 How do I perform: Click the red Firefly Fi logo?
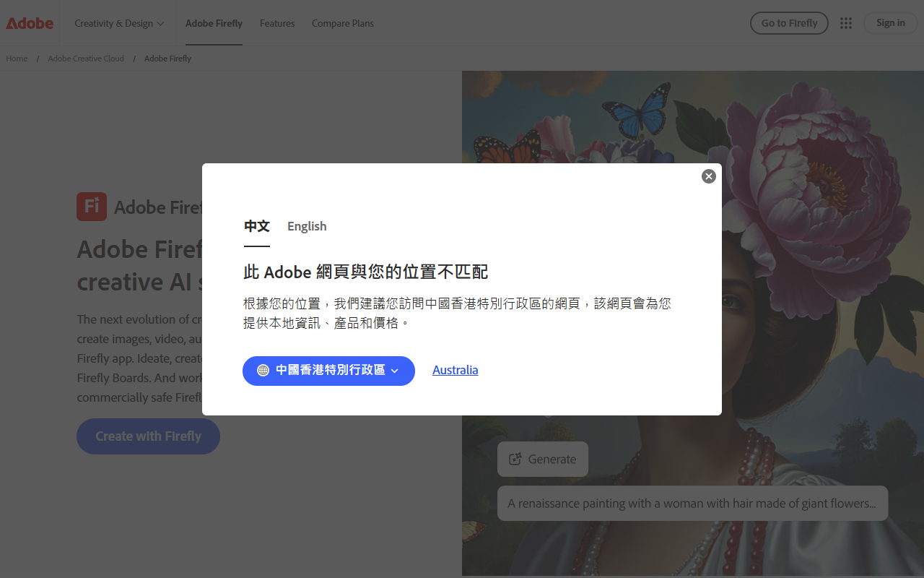pyautogui.click(x=92, y=207)
